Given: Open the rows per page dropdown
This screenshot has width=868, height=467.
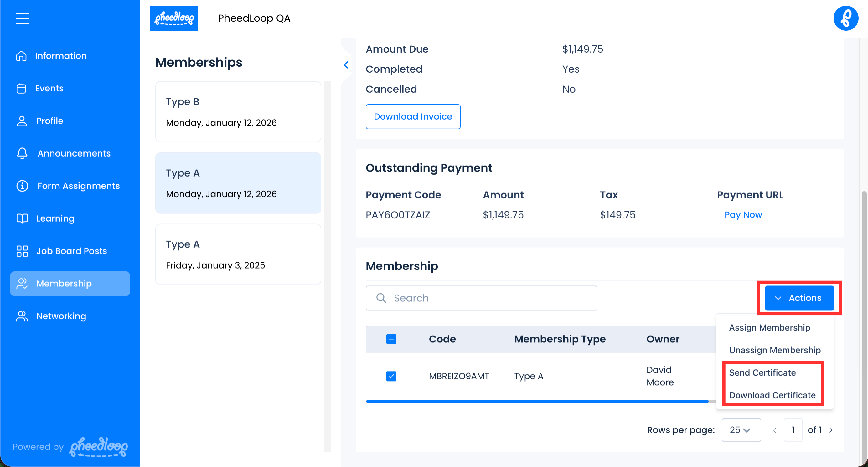Looking at the screenshot, I should [x=741, y=430].
